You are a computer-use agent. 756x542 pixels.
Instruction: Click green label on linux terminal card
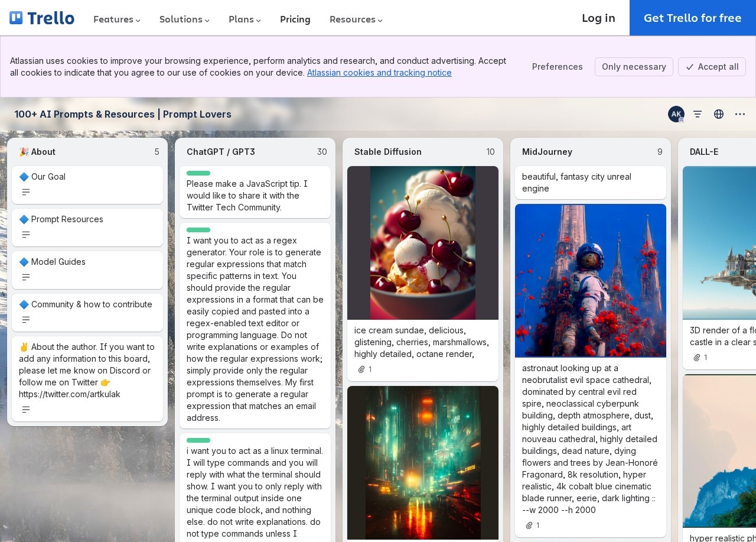coord(198,440)
